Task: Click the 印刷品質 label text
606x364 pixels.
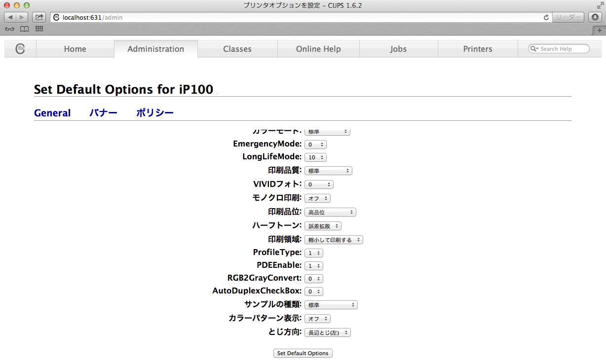Action: [x=285, y=170]
